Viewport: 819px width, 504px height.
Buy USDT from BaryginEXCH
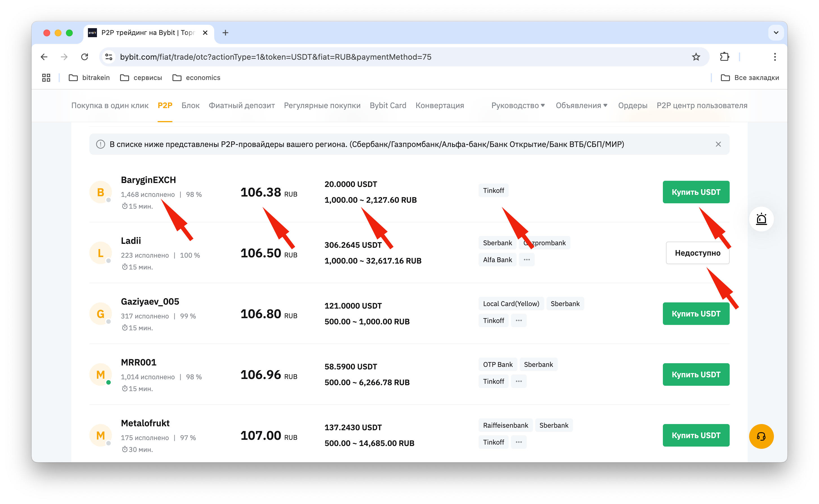(x=696, y=192)
